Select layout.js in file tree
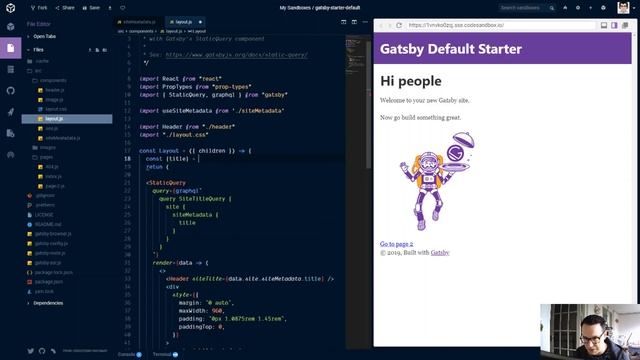Image resolution: width=640 pixels, height=360 pixels. [x=67, y=119]
